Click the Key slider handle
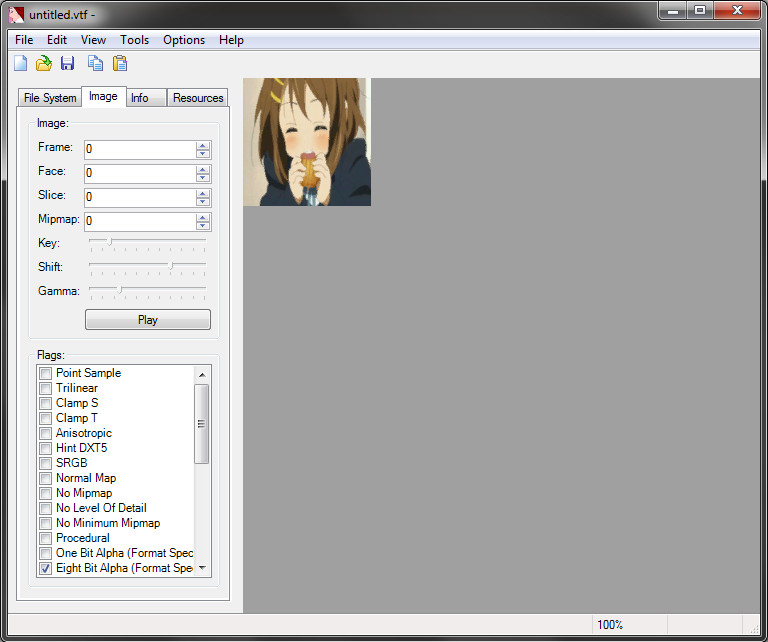 (110, 241)
